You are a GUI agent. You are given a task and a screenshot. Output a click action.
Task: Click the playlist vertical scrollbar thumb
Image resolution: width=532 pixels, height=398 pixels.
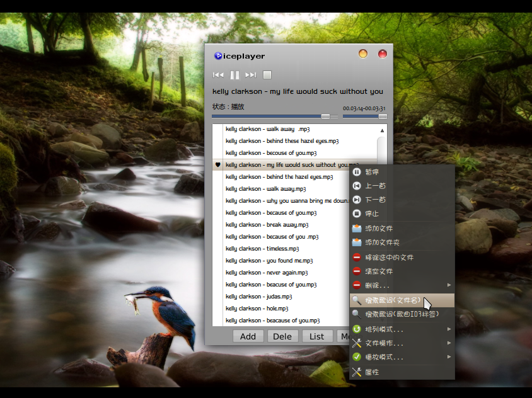pyautogui.click(x=382, y=151)
